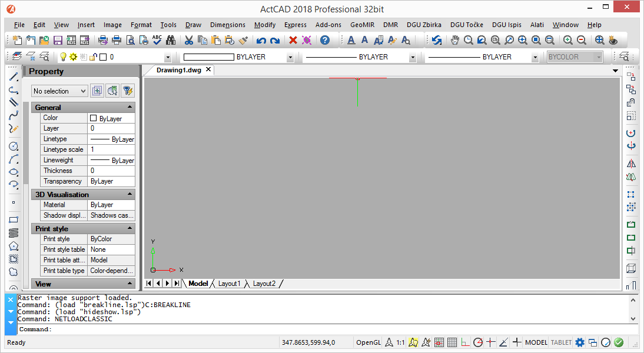The width and height of the screenshot is (644, 353).
Task: Open Help question mark icon
Action: [x=325, y=40]
